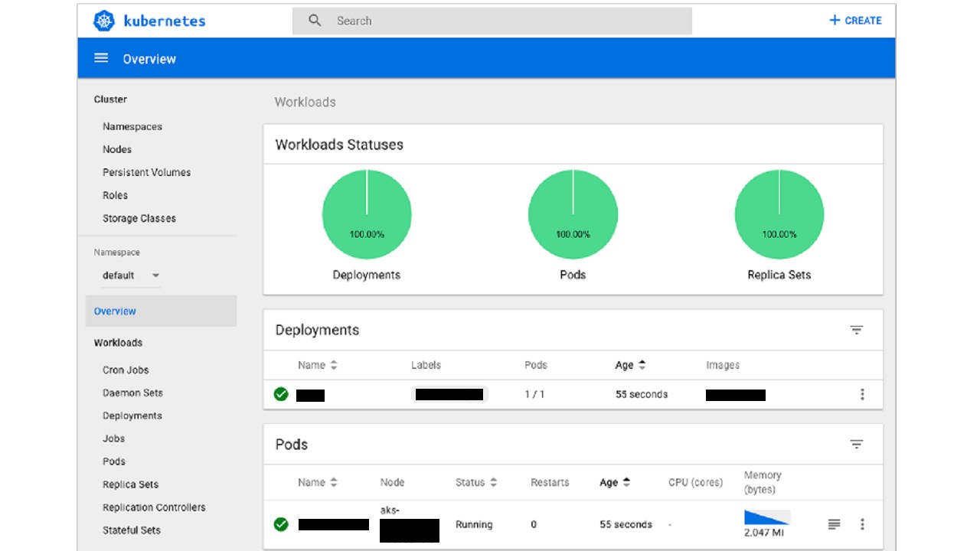This screenshot has width=980, height=551.
Task: Focus the Search input field
Action: pos(492,21)
